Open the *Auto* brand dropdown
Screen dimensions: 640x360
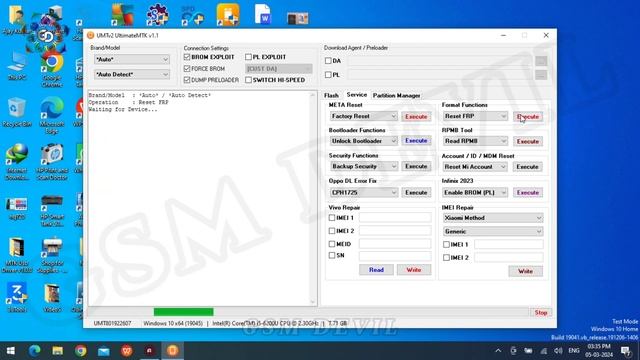click(131, 60)
